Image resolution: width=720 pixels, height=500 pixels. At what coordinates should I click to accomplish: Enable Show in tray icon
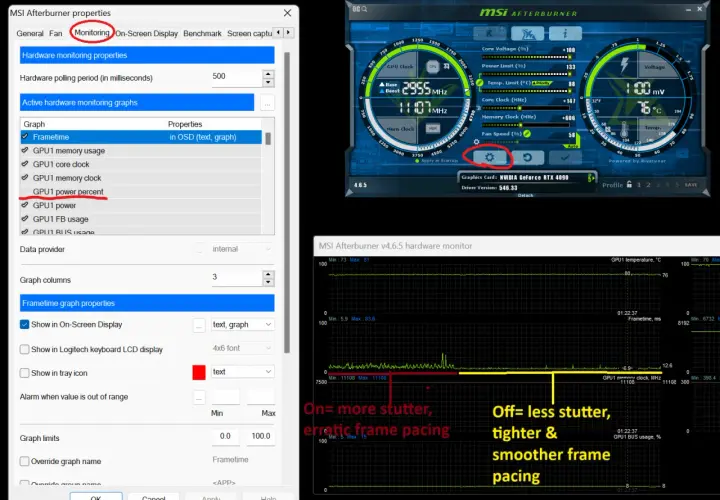point(24,373)
